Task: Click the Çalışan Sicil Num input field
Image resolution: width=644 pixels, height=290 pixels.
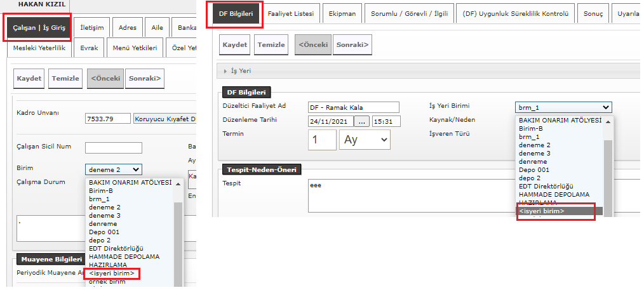Action: (x=113, y=148)
